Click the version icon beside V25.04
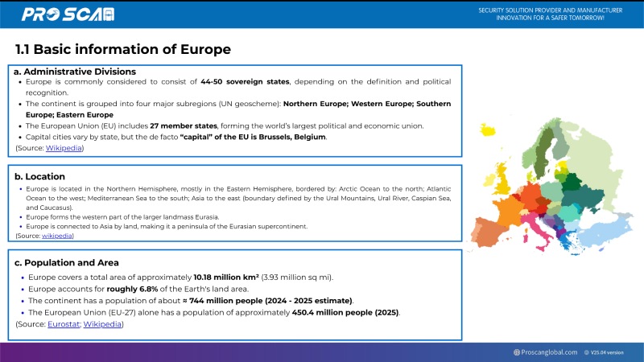Screen dimensions: 644x362 pos(587,352)
